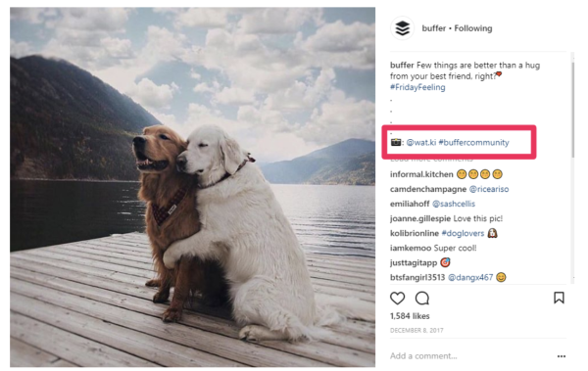Viewport: 588px width, 371px height.
Task: Open the three-dot options menu
Action: coord(562,356)
